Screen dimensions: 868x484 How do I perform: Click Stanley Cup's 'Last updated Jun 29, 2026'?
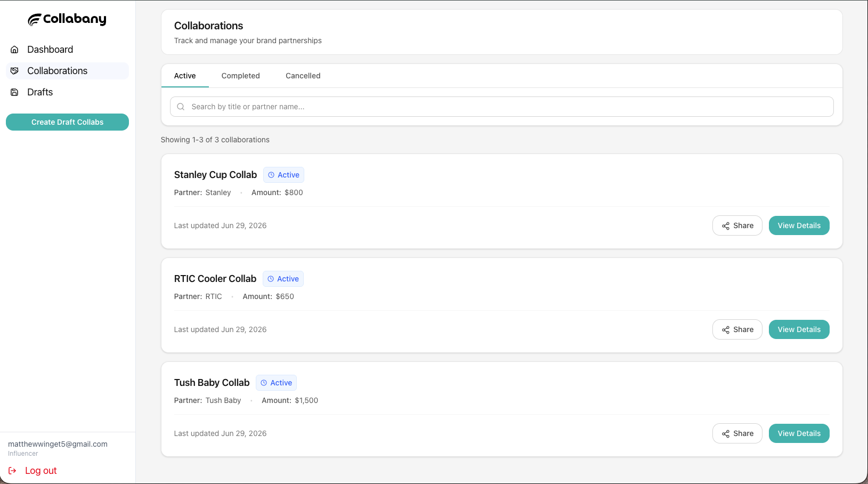coord(220,225)
